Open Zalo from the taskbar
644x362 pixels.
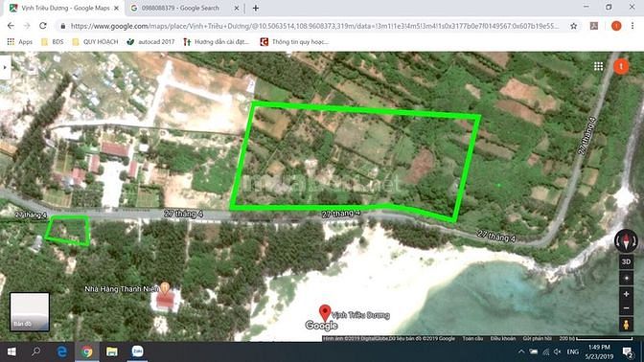[x=137, y=351]
